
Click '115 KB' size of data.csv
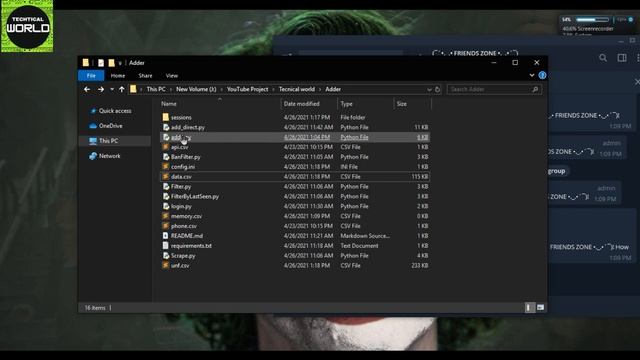tap(420, 176)
